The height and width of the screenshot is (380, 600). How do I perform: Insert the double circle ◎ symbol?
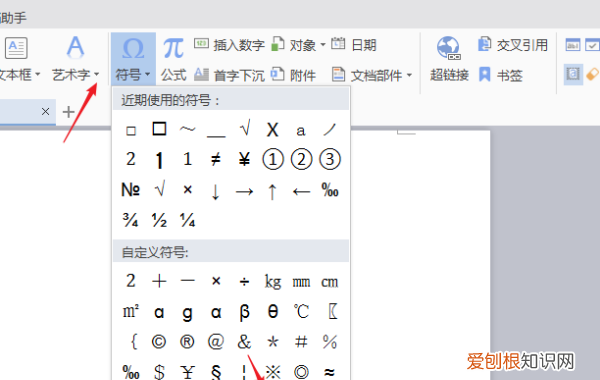[x=301, y=372]
